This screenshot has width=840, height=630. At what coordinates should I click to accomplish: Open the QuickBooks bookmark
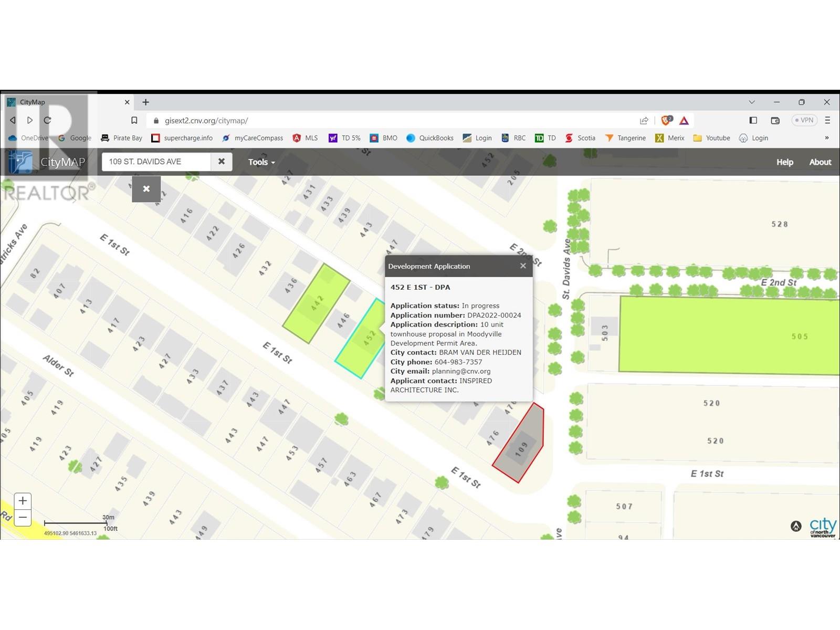(430, 138)
